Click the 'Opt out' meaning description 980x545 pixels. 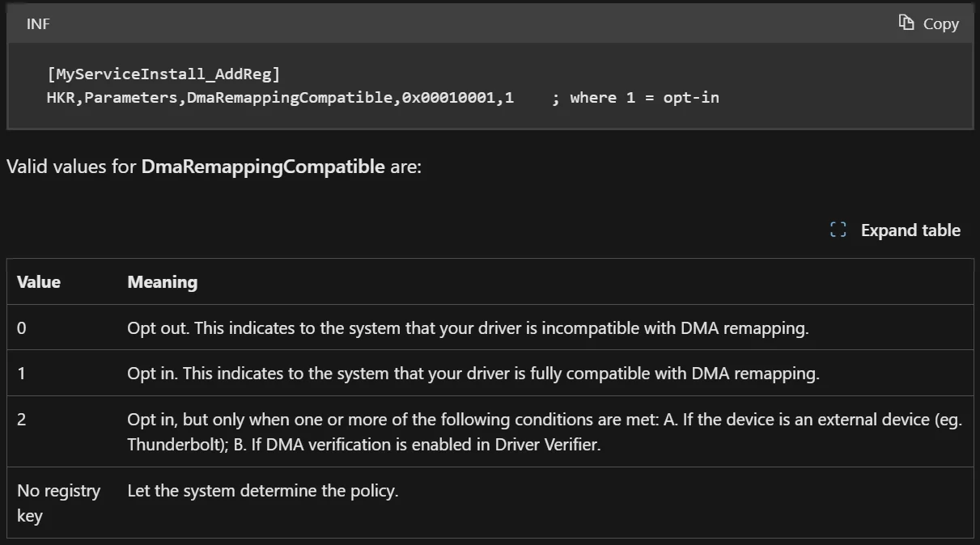(x=468, y=328)
